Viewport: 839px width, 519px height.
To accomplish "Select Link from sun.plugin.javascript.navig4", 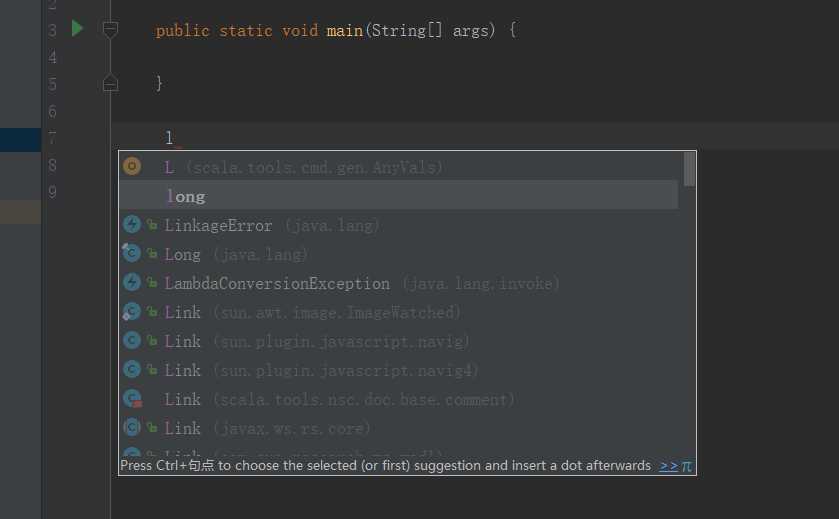I will pyautogui.click(x=183, y=370).
